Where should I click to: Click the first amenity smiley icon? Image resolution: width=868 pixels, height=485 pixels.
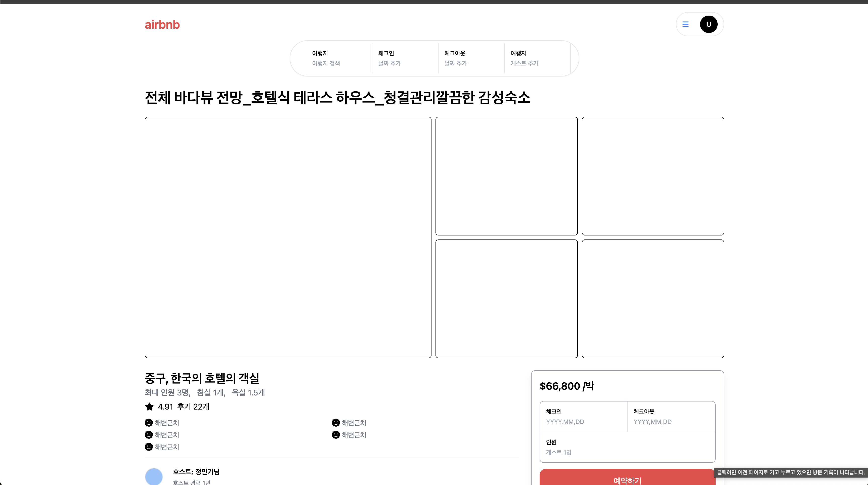(x=149, y=422)
